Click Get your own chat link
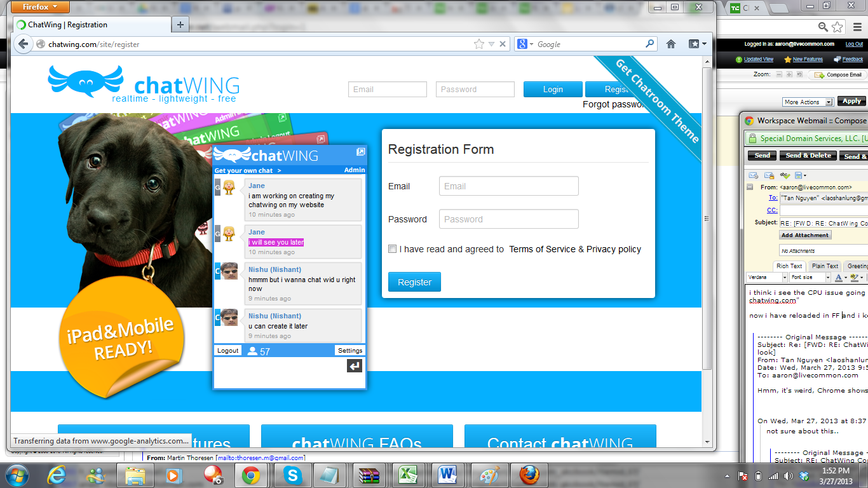The image size is (868, 488). pos(248,170)
